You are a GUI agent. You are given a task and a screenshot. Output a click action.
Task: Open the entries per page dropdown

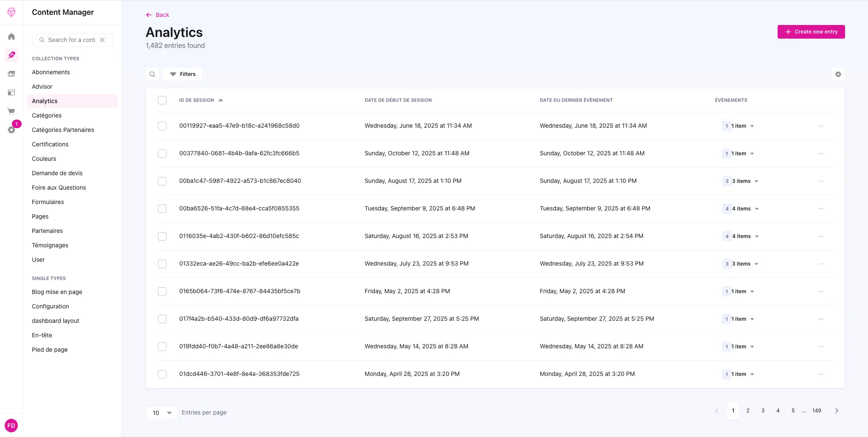(162, 413)
